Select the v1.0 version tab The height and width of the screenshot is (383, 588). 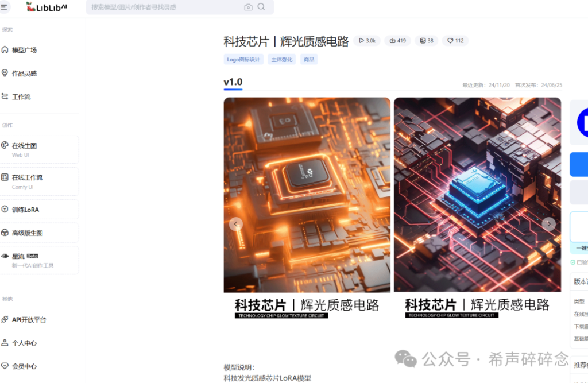coord(233,82)
